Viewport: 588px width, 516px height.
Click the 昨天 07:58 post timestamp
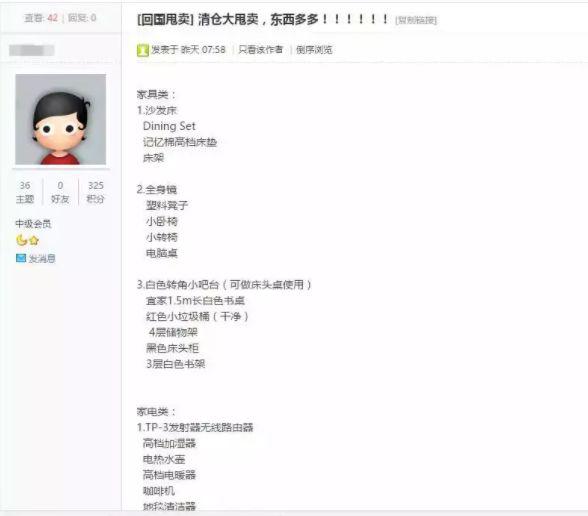pos(203,50)
